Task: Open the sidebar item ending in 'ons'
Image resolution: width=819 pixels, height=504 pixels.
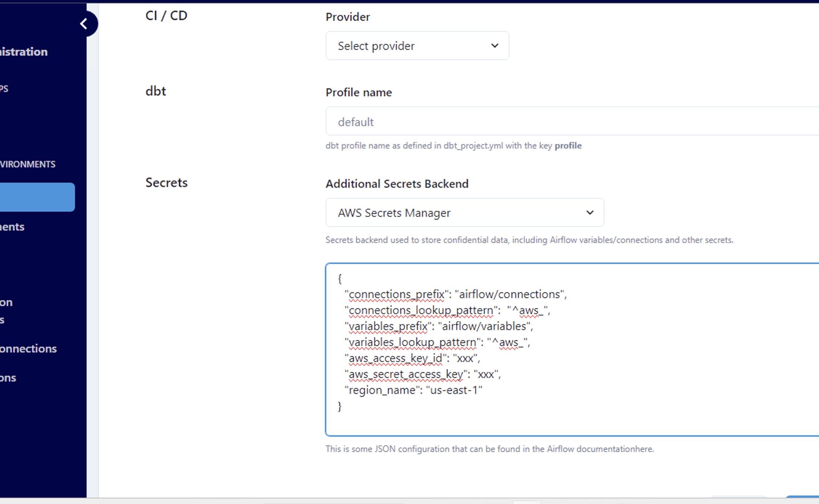Action: 8,378
